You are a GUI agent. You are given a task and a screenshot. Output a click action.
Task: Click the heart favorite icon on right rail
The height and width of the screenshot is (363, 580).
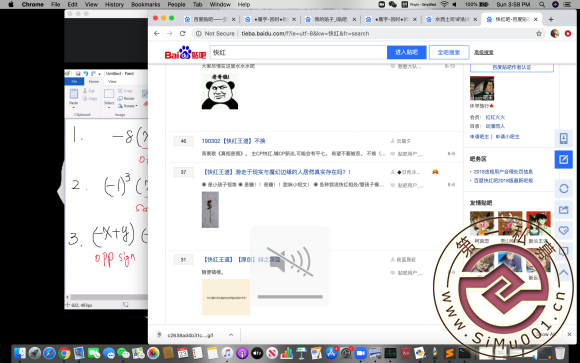[563, 231]
